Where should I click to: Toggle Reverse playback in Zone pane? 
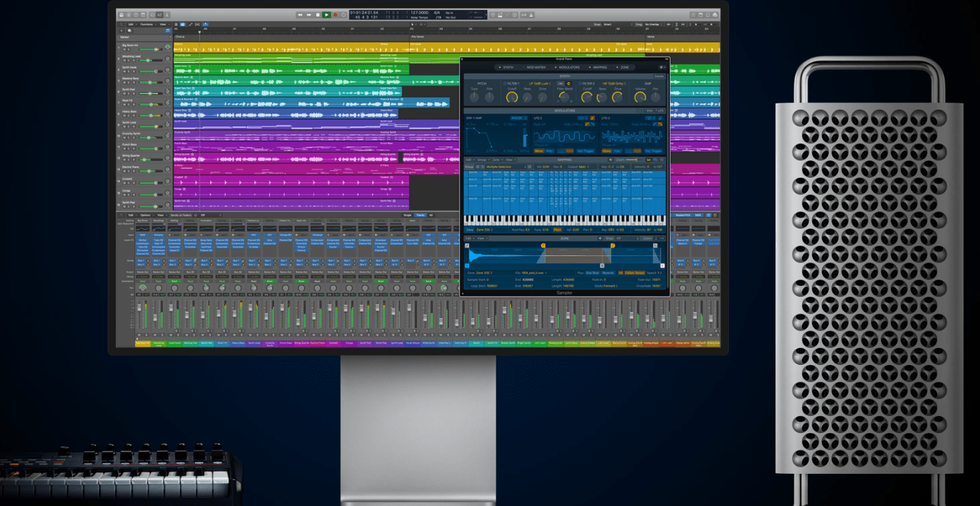click(608, 273)
